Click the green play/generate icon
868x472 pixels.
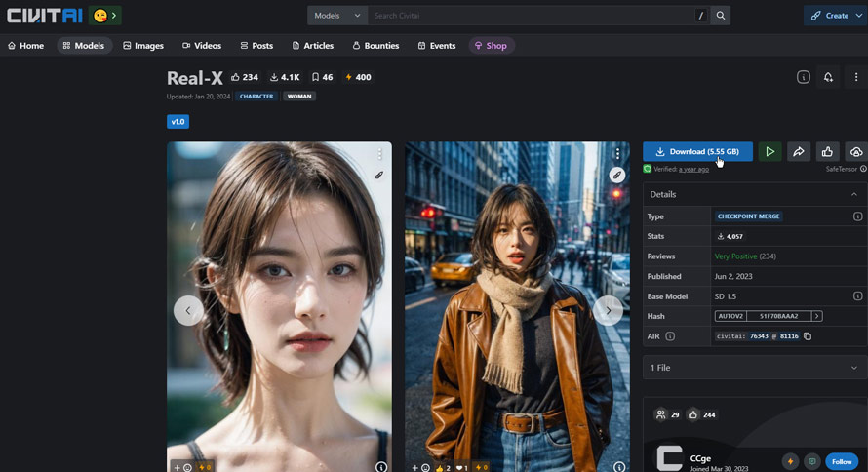(769, 152)
